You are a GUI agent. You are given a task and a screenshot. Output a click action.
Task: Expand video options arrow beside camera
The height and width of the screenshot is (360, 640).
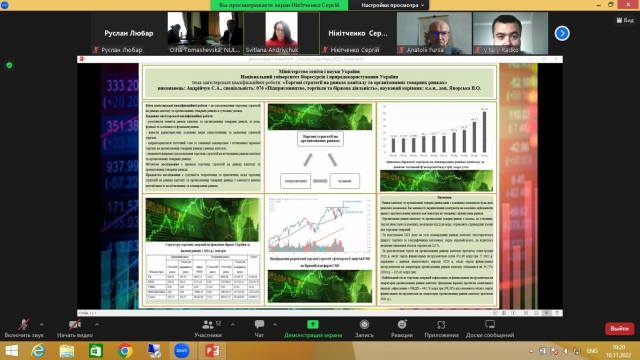(97, 324)
